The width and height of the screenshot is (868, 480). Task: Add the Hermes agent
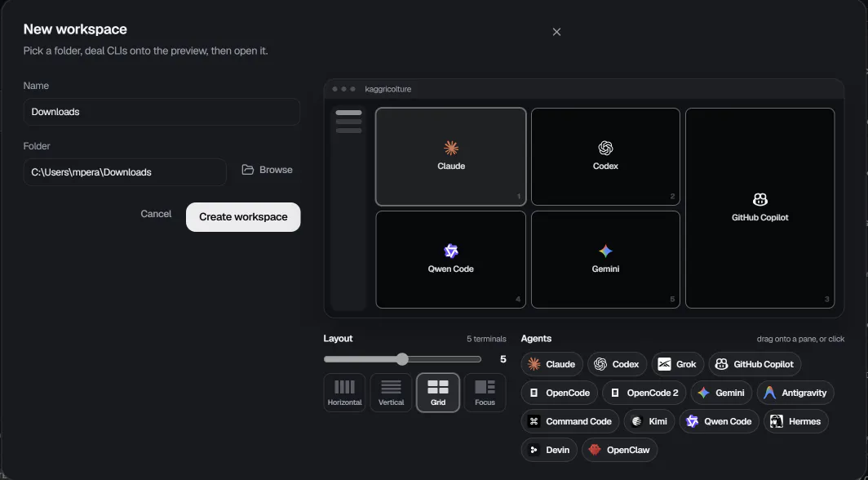click(796, 421)
